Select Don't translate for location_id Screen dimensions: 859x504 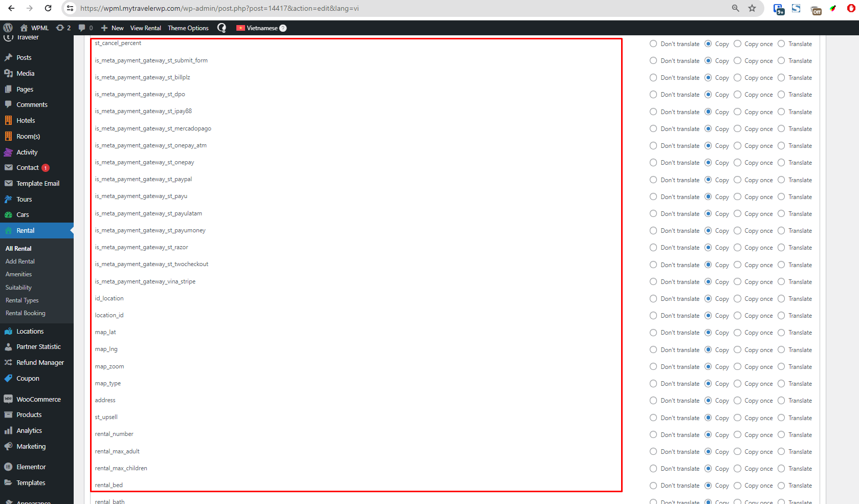click(x=653, y=316)
